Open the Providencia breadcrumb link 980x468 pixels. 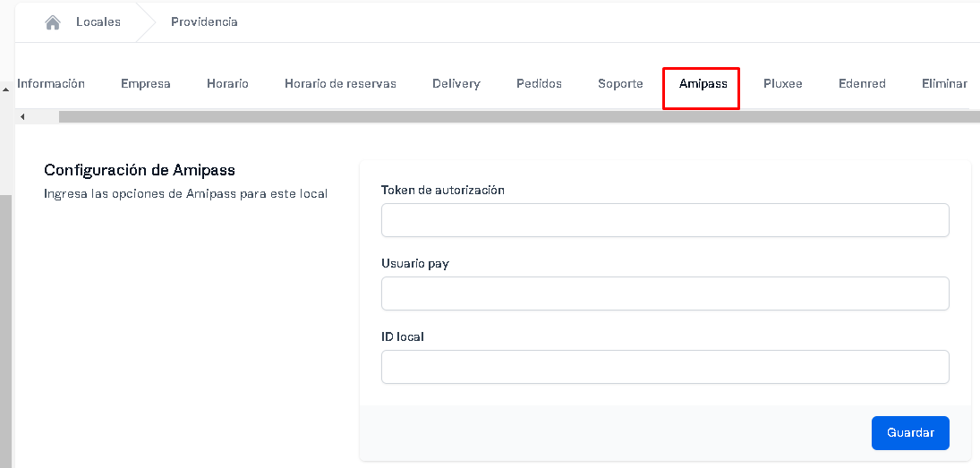point(204,21)
